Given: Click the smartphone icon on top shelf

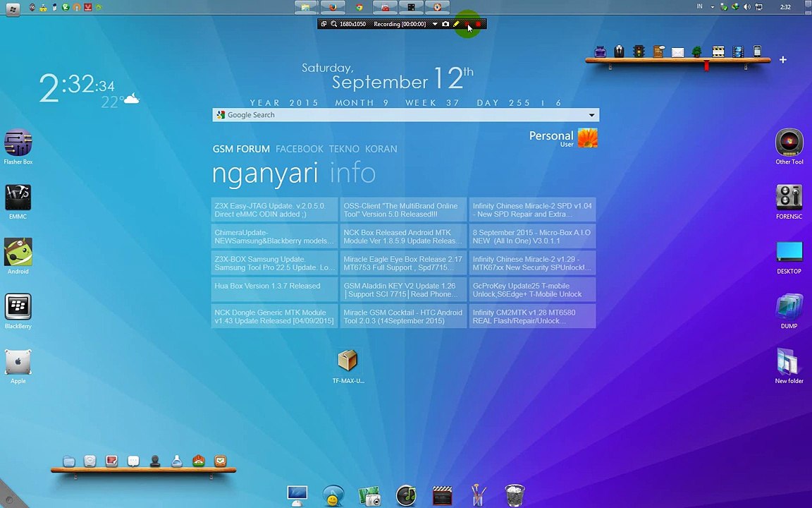Looking at the screenshot, I should point(757,52).
